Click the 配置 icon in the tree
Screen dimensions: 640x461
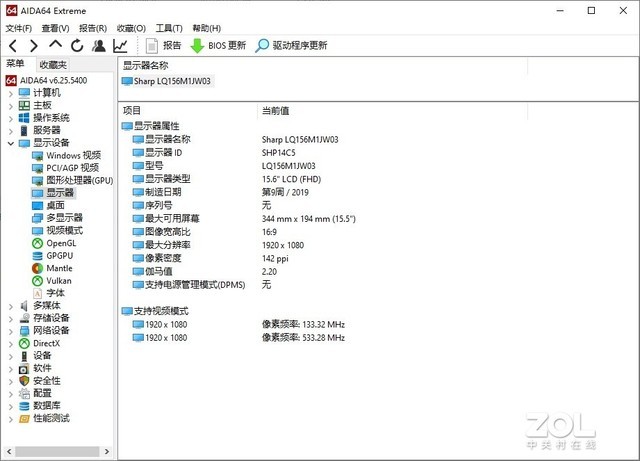tap(24, 394)
